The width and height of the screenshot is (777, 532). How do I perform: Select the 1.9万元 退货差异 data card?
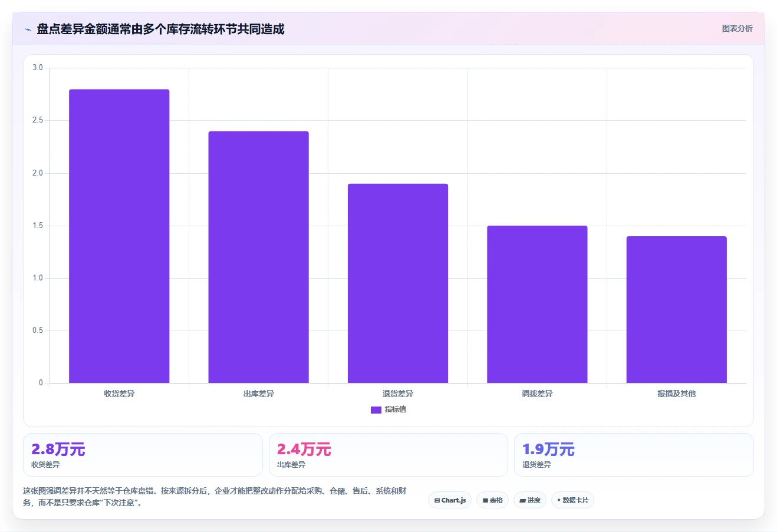point(634,455)
